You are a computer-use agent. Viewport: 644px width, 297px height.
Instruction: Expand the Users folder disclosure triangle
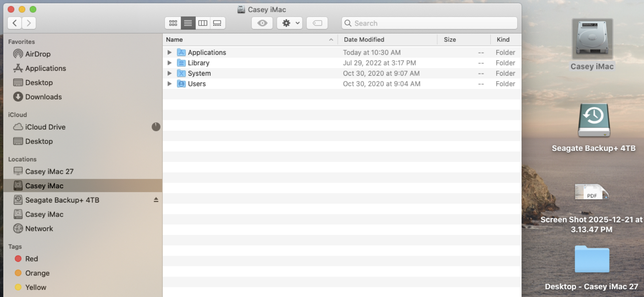[169, 84]
